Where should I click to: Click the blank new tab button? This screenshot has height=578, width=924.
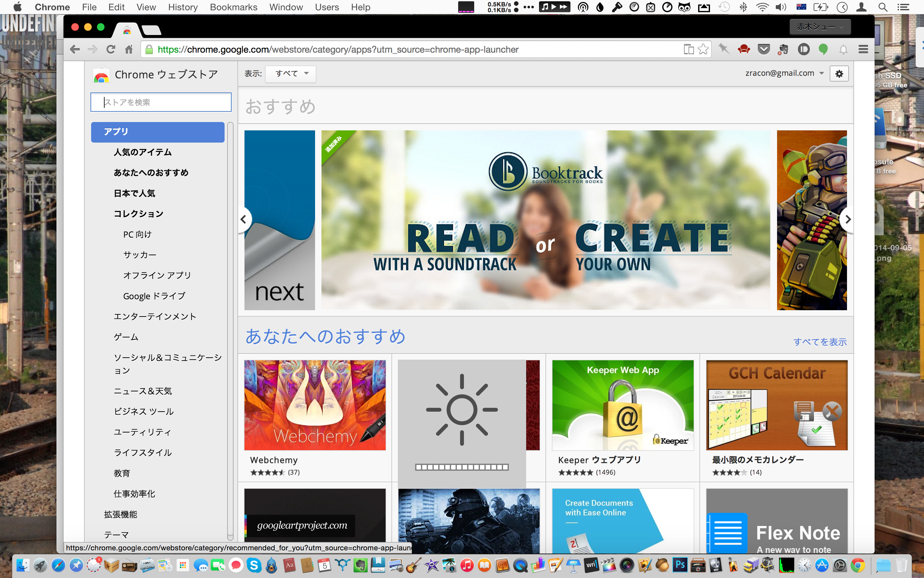pos(151,30)
